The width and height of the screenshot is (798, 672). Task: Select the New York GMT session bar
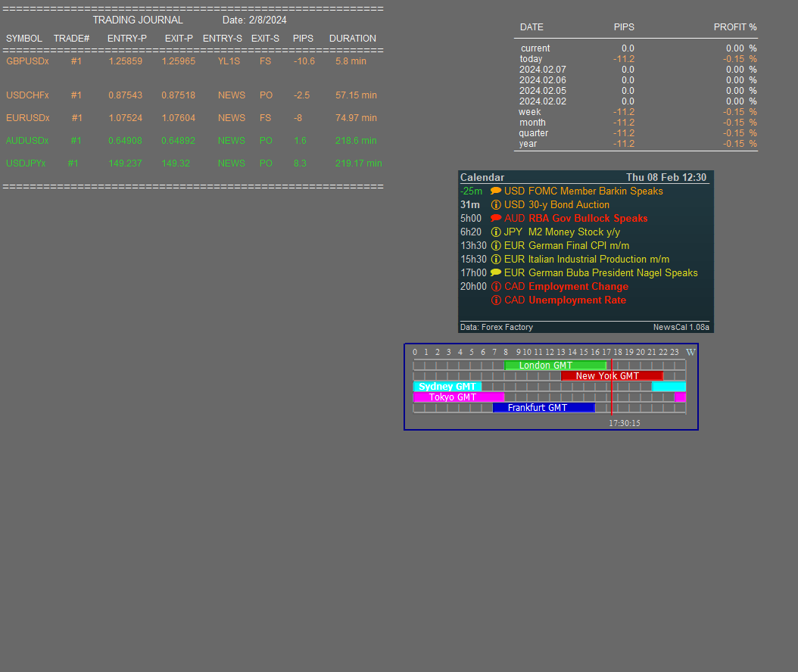612,376
